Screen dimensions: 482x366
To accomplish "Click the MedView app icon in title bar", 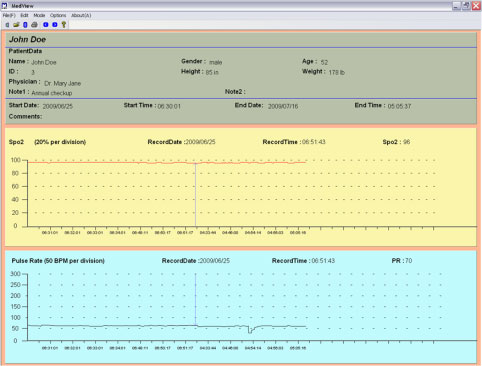I will (x=4, y=6).
